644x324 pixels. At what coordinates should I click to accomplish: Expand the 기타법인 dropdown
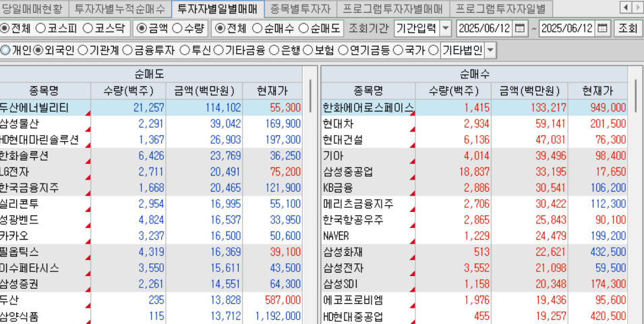pos(490,51)
